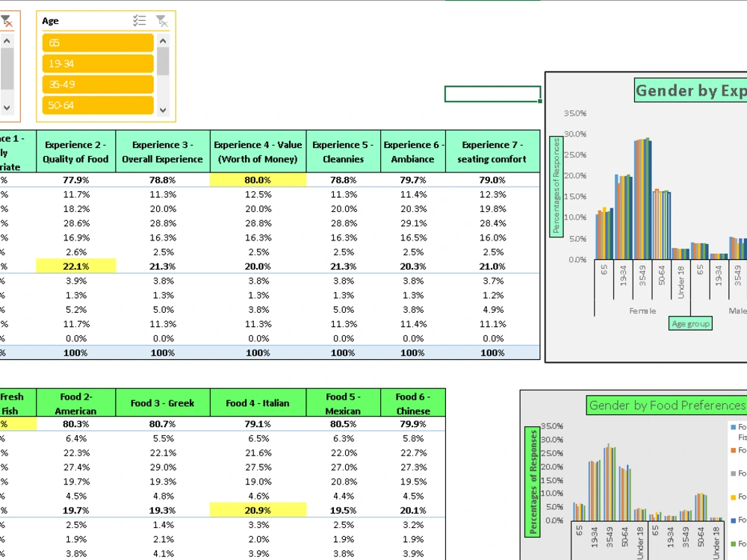747x560 pixels.
Task: Click Age slicer scroll up arrow
Action: click(x=163, y=40)
